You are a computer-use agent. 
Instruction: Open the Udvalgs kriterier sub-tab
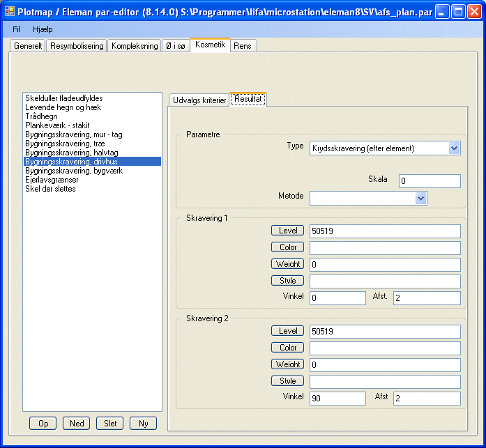(x=199, y=100)
